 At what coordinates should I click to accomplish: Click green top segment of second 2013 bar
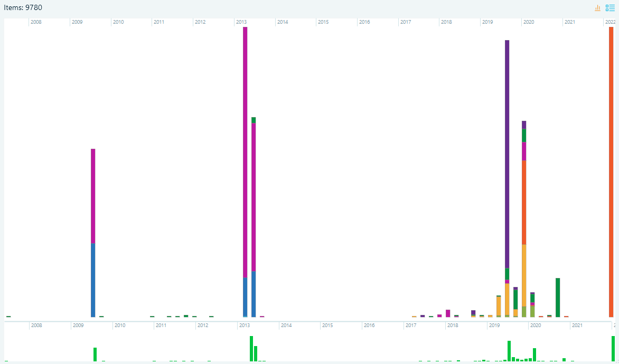254,120
